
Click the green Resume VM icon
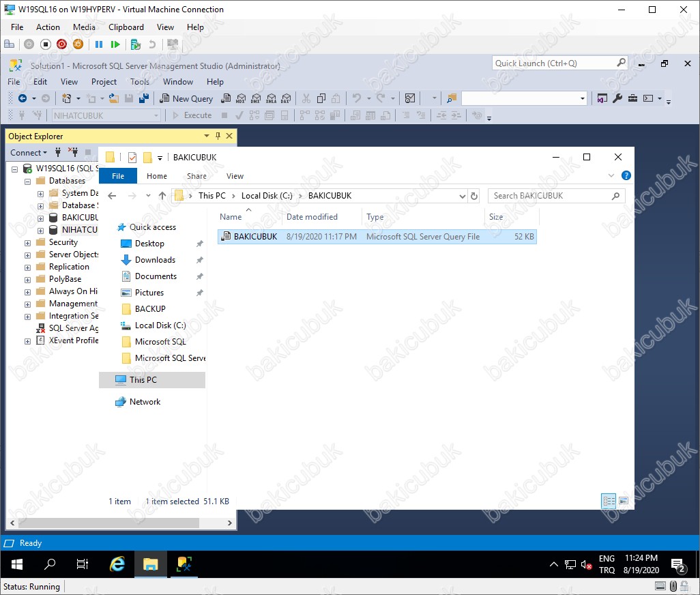(115, 44)
